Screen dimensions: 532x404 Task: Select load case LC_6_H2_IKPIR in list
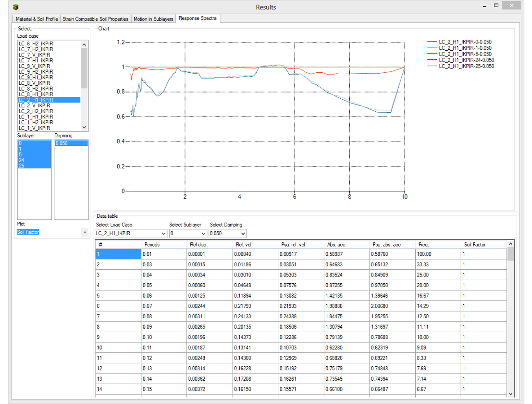[36, 44]
